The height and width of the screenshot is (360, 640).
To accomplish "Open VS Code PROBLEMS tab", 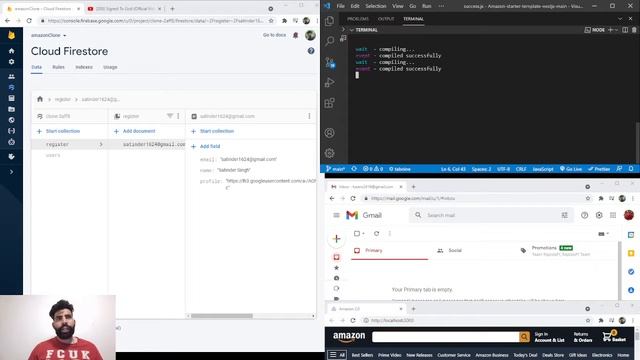I will (358, 19).
